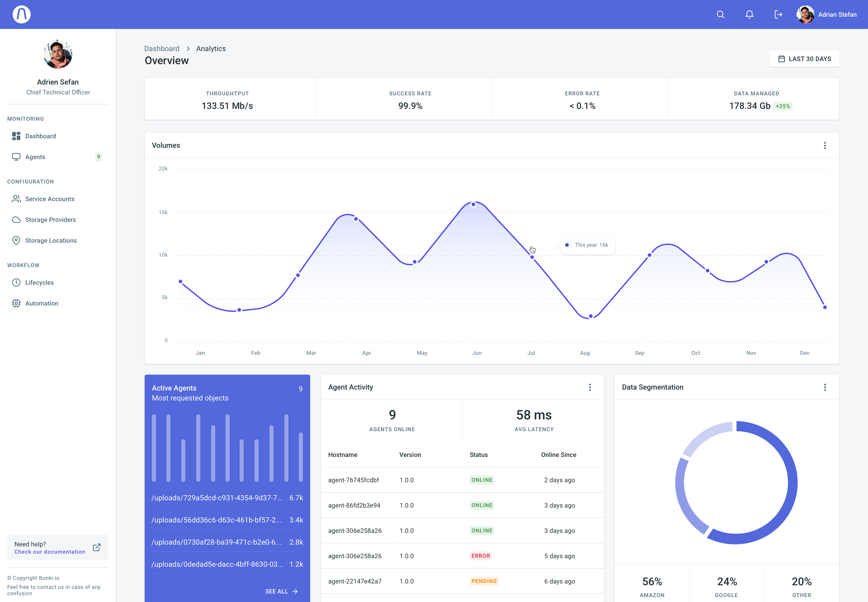Select the Storage Providers cloud icon
The height and width of the screenshot is (602, 868).
pyautogui.click(x=16, y=219)
